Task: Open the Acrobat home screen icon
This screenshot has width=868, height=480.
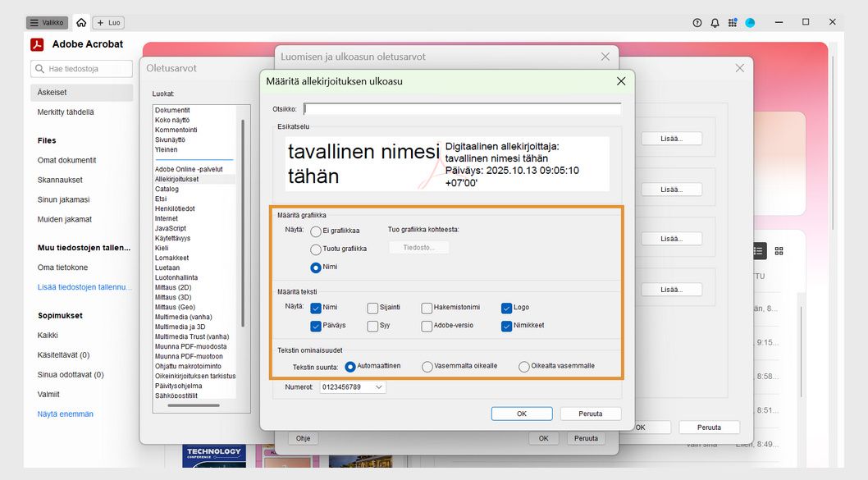Action: click(x=80, y=22)
